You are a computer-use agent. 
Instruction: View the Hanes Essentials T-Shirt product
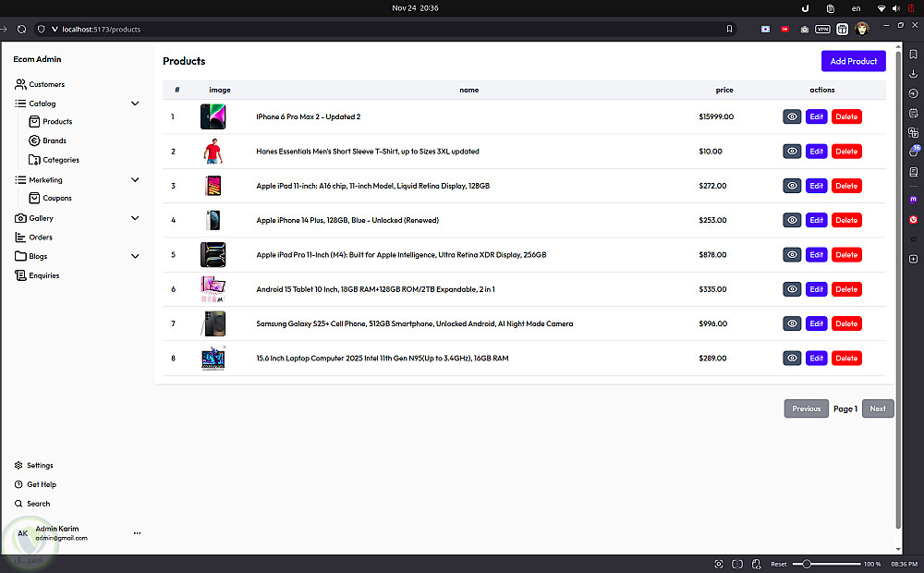(x=792, y=152)
